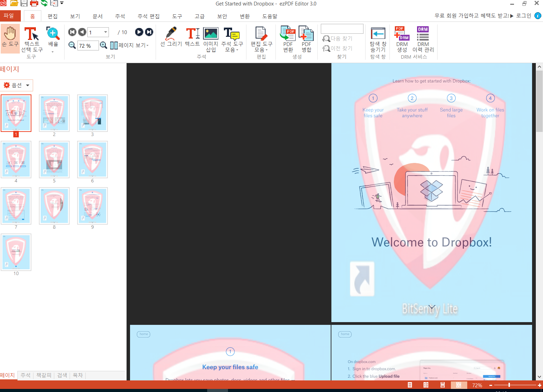
Task: Open the zoom magnification tool (배율)
Action: (53, 39)
